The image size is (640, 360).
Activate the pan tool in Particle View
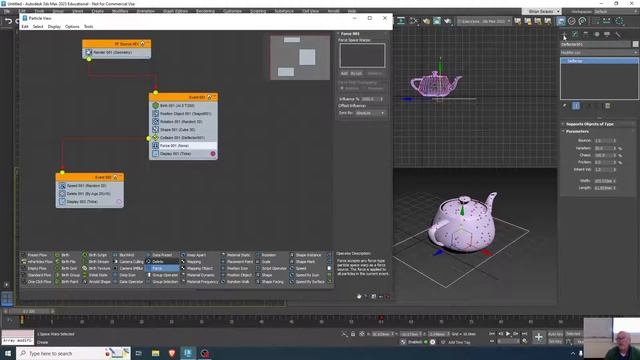pyautogui.click(x=359, y=296)
